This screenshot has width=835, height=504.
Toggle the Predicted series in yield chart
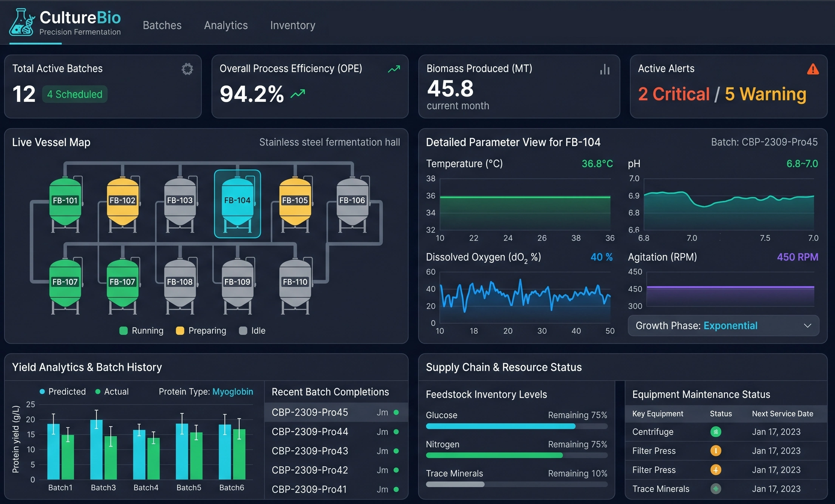tap(63, 391)
